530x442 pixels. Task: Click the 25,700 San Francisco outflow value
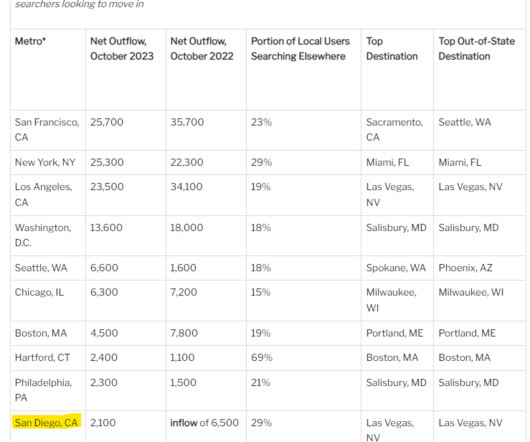[107, 122]
